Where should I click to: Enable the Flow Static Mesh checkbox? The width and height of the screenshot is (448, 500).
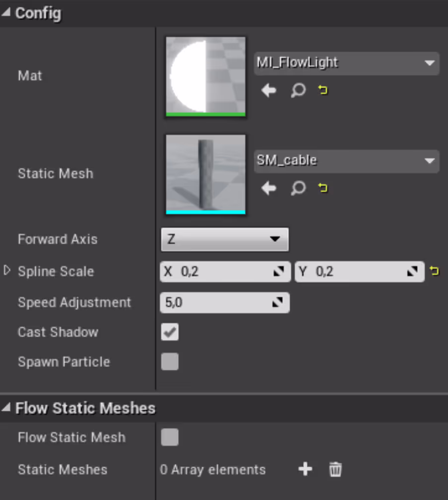(170, 437)
